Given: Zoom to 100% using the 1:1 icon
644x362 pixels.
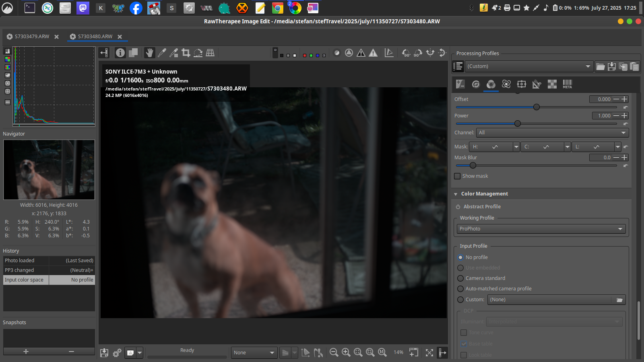Looking at the screenshot, I should click(x=382, y=352).
